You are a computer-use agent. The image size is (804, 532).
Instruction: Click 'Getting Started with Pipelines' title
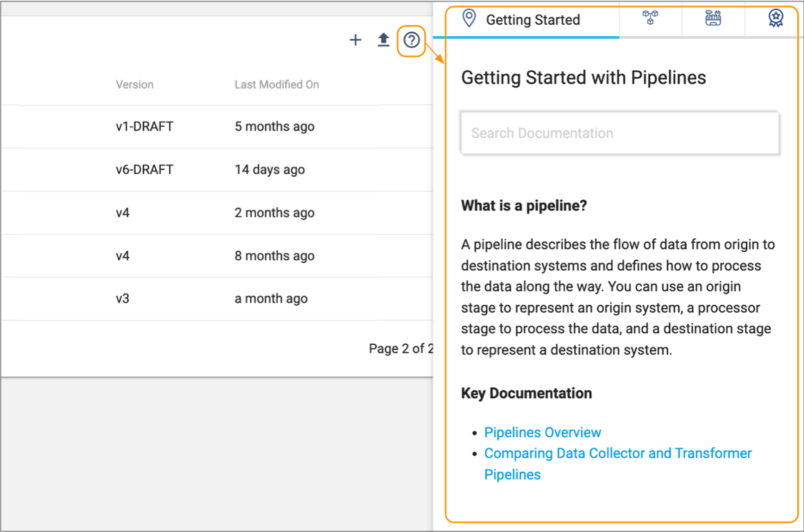[x=584, y=78]
